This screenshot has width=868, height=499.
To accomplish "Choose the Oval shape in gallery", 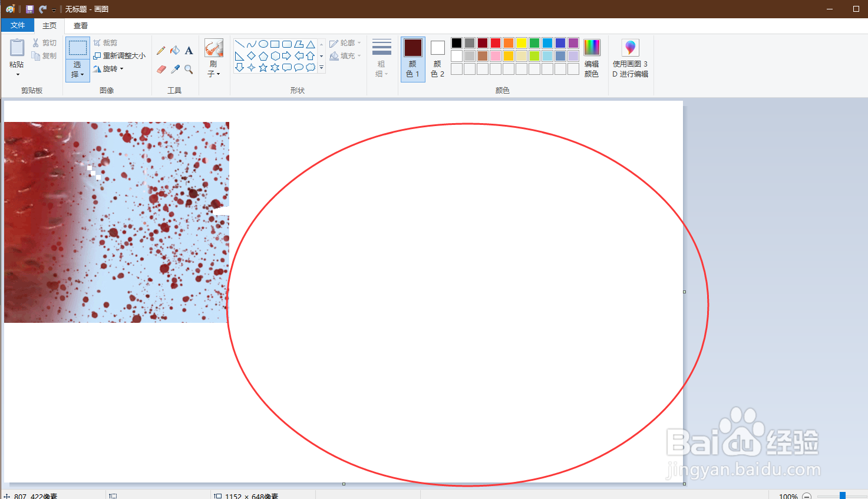I will [x=263, y=44].
